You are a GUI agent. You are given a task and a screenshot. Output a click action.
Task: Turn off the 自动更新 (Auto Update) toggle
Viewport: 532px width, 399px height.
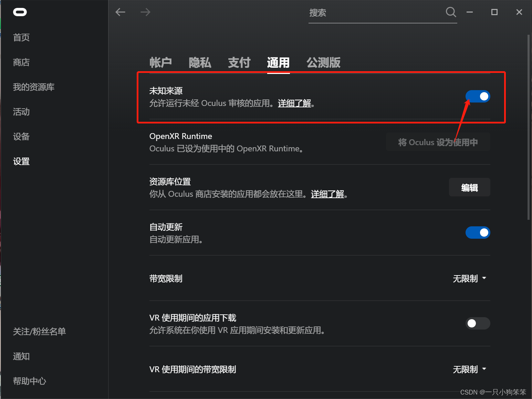point(478,233)
